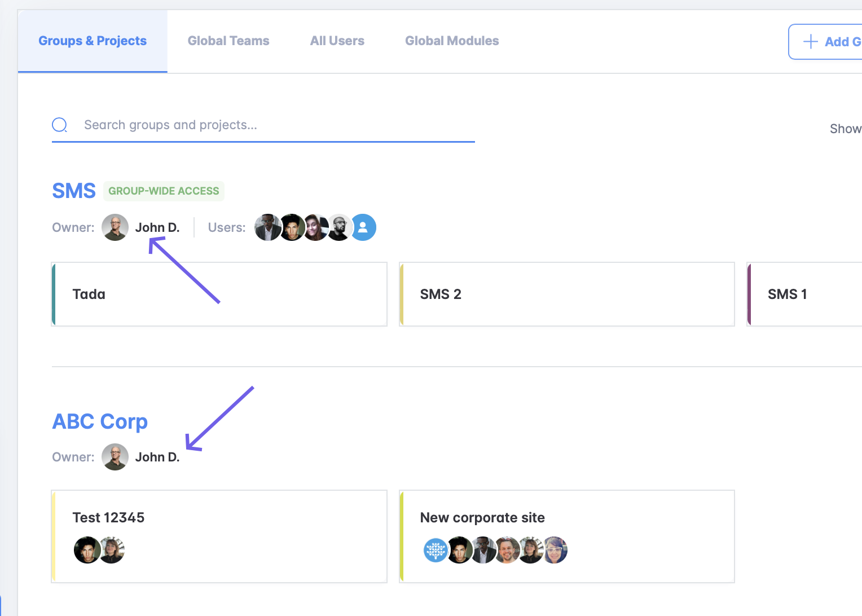Switch to the Global Teams tab
This screenshot has height=616, width=862.
[x=228, y=41]
